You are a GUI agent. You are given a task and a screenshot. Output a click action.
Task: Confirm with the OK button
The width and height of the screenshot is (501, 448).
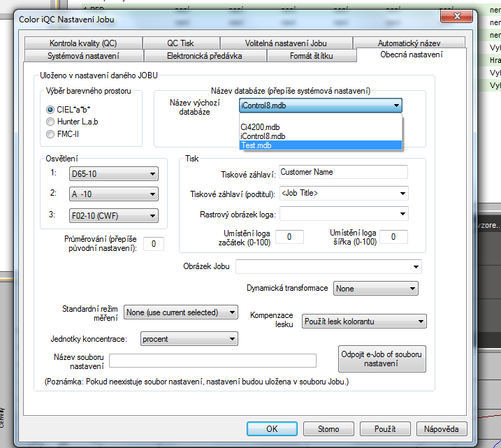click(272, 429)
